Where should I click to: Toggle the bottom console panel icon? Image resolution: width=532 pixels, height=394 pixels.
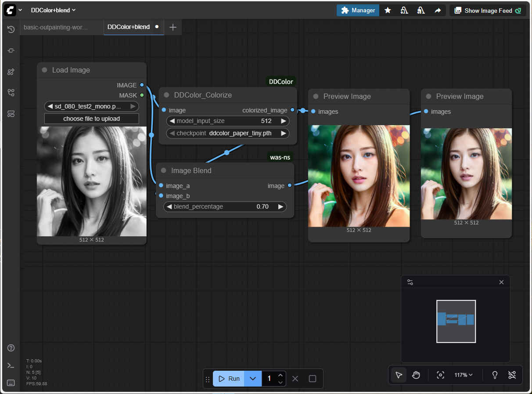point(11,365)
